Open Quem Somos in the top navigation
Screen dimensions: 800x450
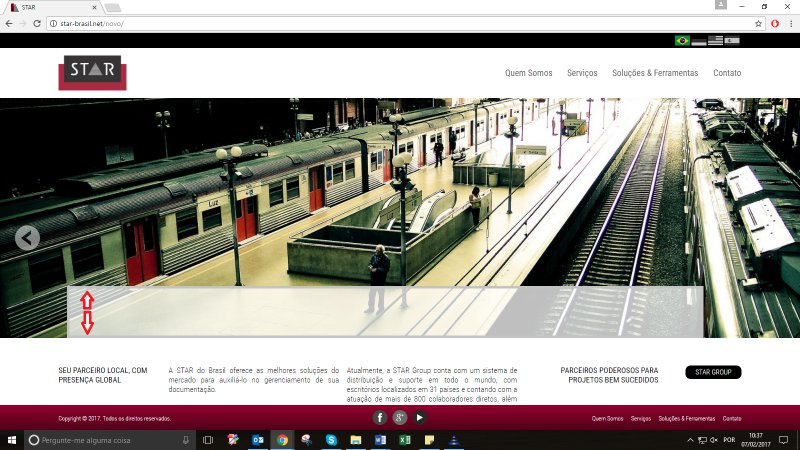point(528,73)
